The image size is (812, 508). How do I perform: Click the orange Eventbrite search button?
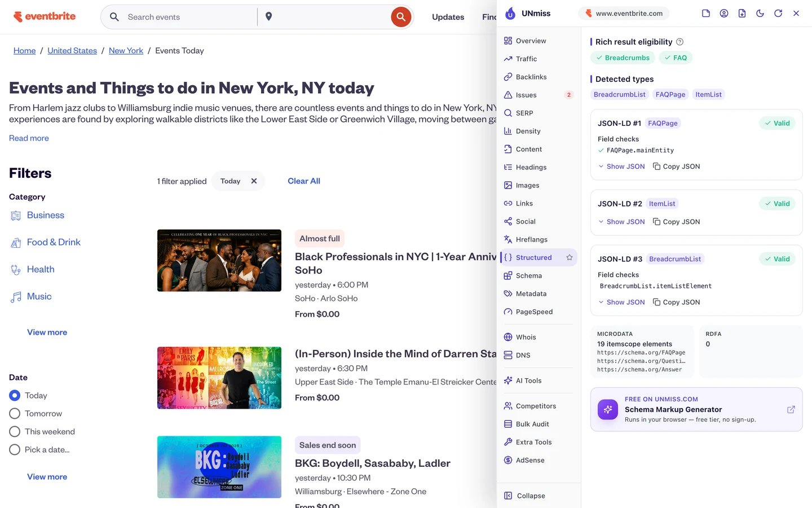[401, 17]
